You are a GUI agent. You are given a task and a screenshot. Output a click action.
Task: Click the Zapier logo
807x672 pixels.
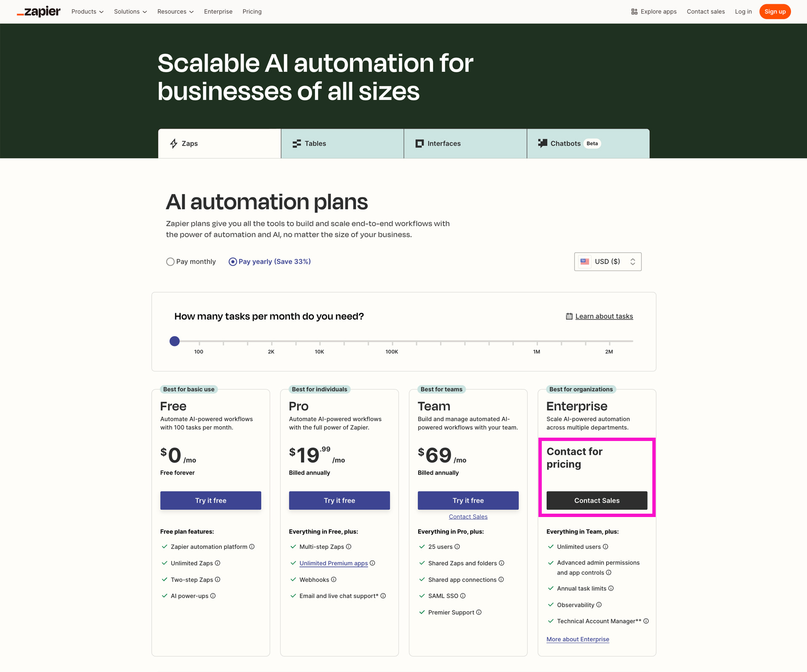[x=39, y=11]
